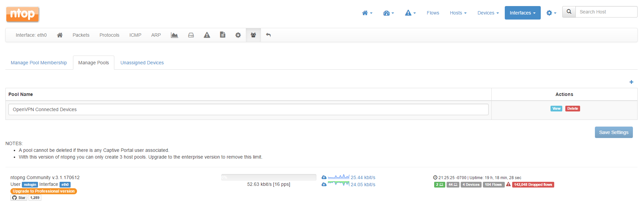Image resolution: width=644 pixels, height=201 pixels.
Task: Click the Upgrade to Professional version badge
Action: tap(44, 191)
